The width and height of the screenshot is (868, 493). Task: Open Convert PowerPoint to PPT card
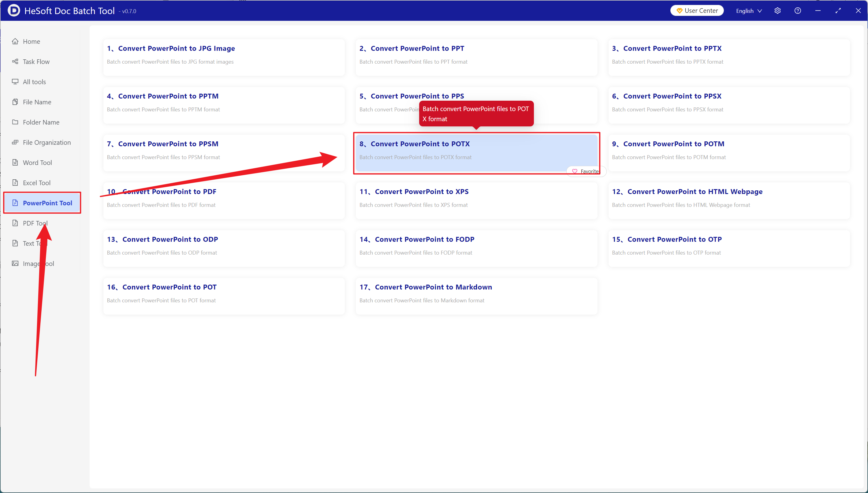476,57
